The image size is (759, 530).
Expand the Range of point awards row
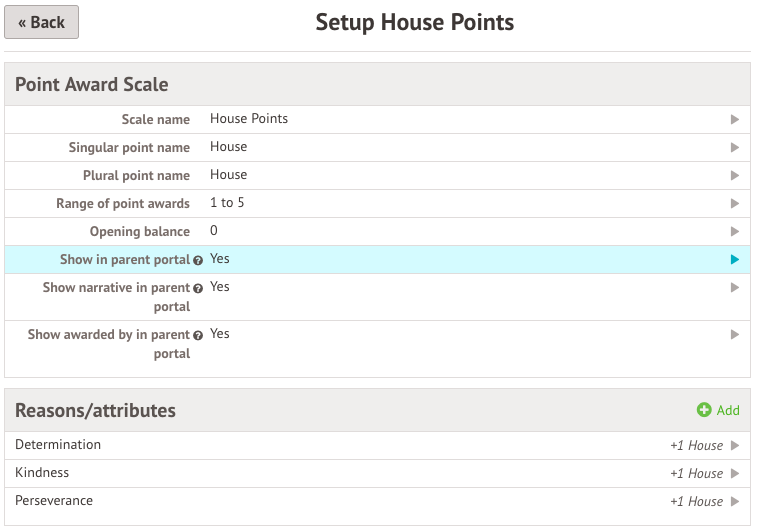pos(735,203)
